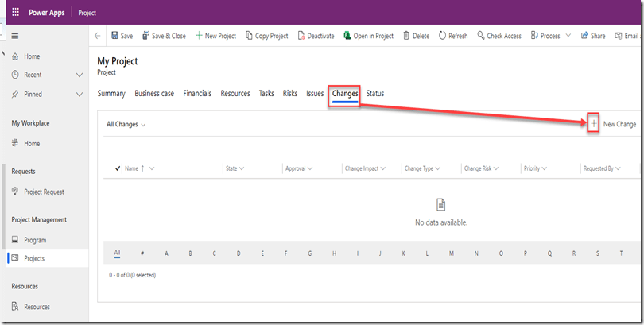Delete the project using trash icon
Image resolution: width=644 pixels, height=325 pixels.
point(407,36)
